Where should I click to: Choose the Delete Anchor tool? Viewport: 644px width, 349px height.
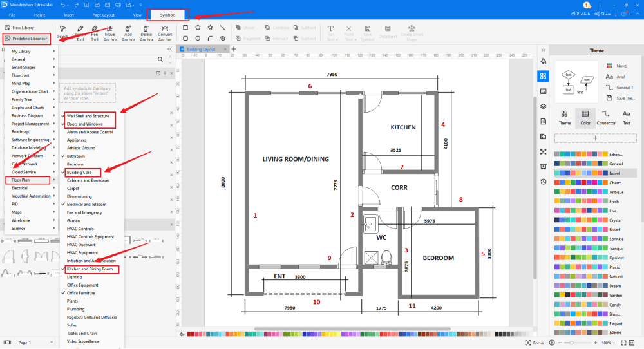pos(146,33)
